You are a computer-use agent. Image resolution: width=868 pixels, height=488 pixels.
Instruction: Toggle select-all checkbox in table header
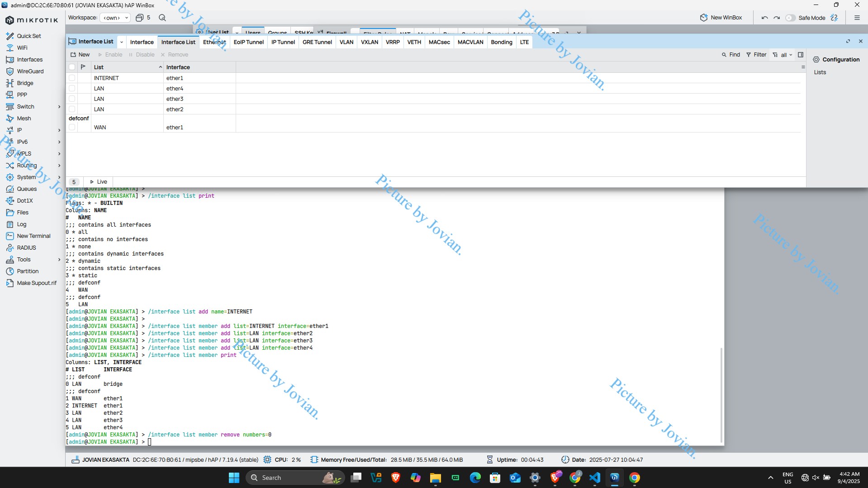72,67
